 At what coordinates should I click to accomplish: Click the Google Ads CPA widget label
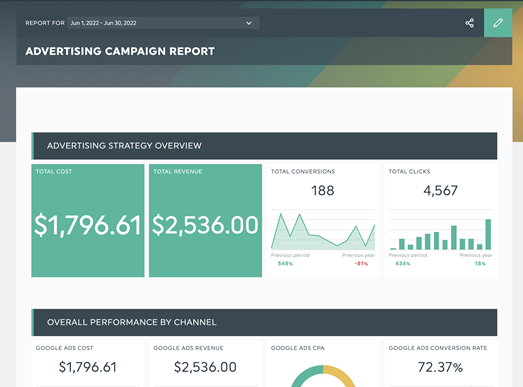pyautogui.click(x=298, y=348)
